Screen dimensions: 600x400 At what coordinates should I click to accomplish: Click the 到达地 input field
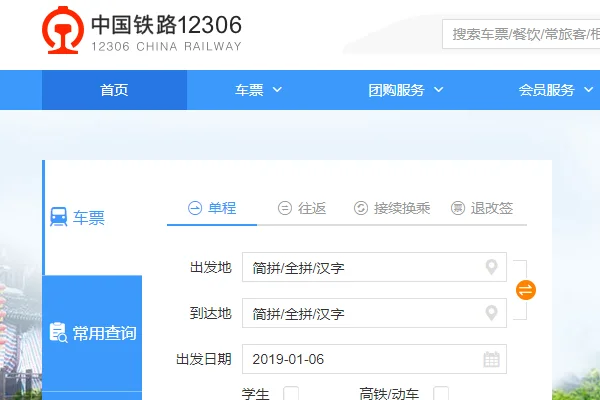tap(374, 313)
